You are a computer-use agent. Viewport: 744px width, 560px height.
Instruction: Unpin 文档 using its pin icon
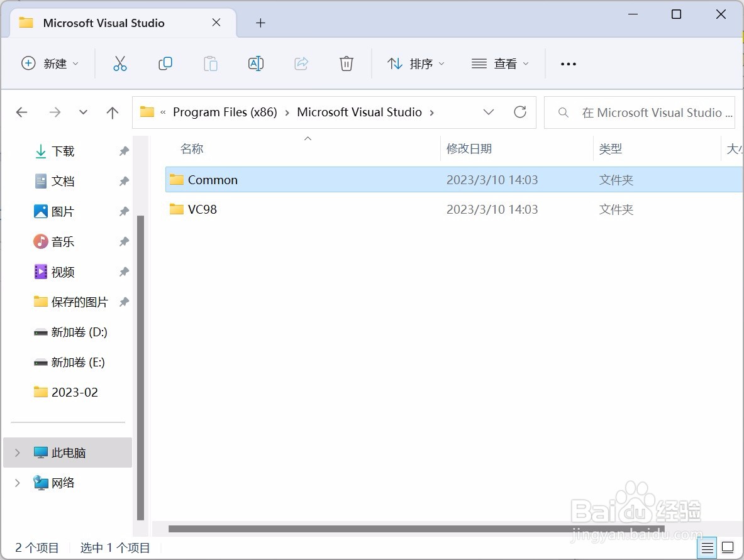[124, 181]
